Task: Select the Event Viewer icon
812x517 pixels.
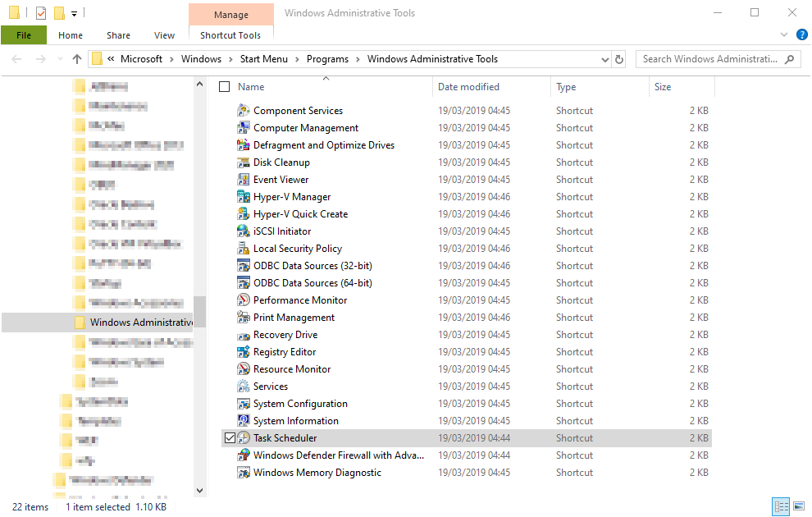Action: [244, 179]
